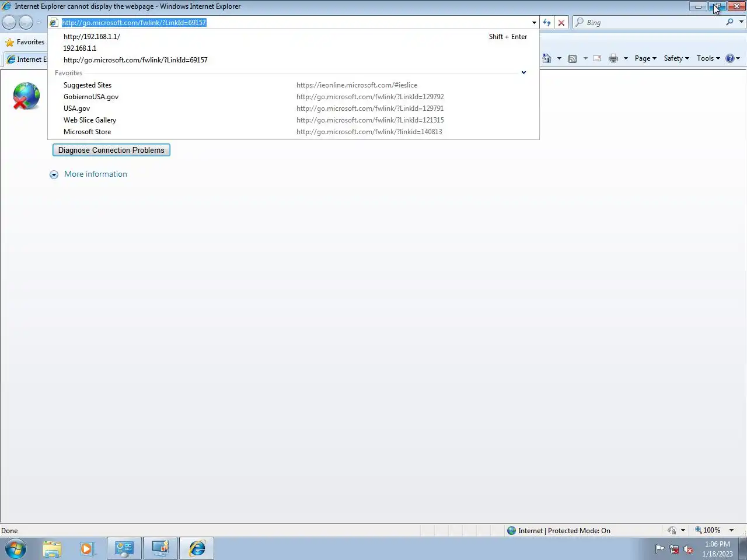Click the Home toolbar icon
The height and width of the screenshot is (560, 747).
(547, 58)
